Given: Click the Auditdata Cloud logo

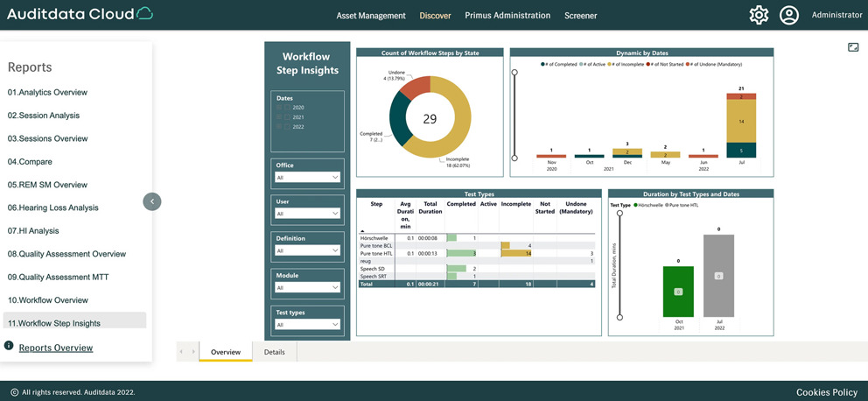Looking at the screenshot, I should (x=80, y=14).
